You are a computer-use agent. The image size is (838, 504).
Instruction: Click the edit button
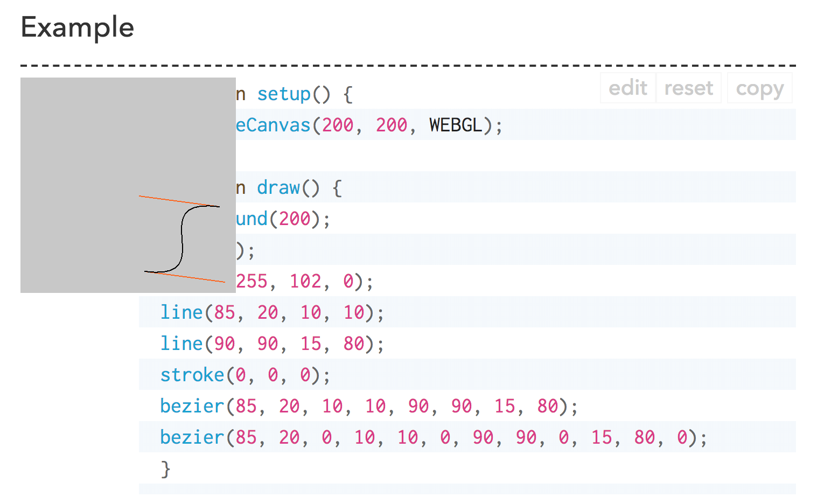click(628, 88)
